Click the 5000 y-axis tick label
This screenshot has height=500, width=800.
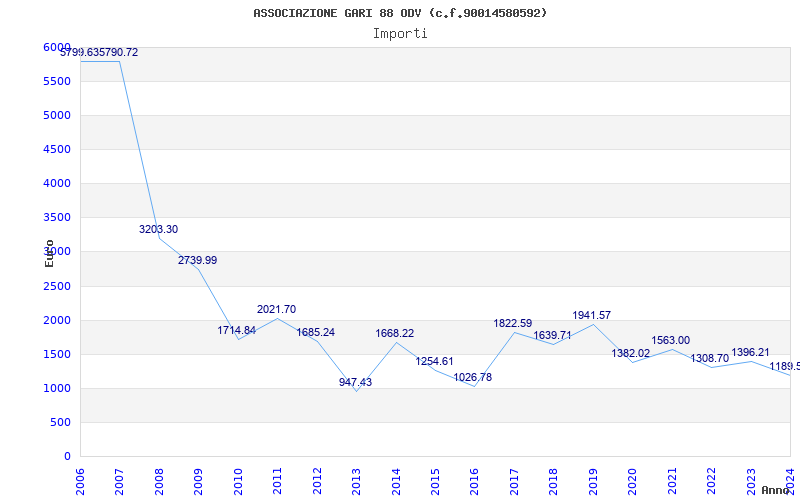point(57,115)
